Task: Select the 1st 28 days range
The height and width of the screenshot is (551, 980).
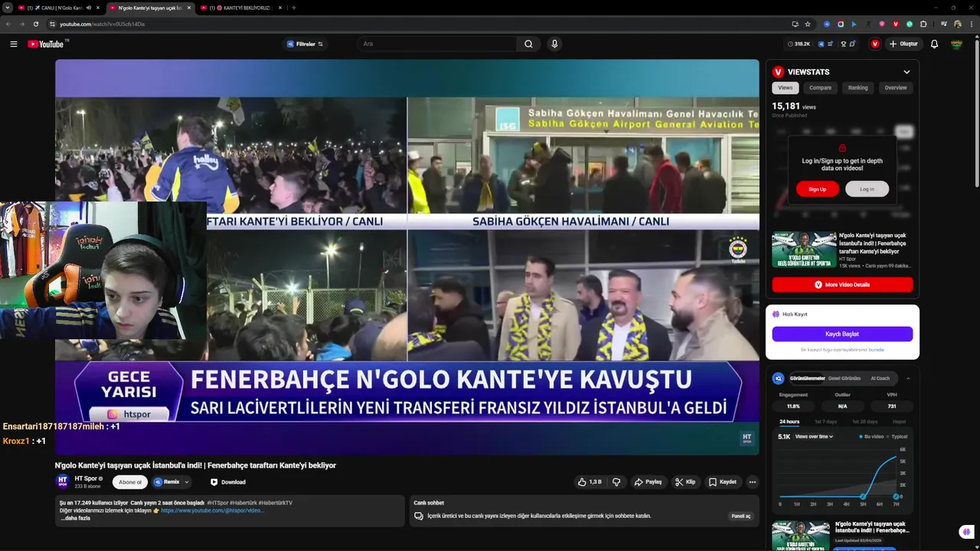Action: (x=865, y=422)
